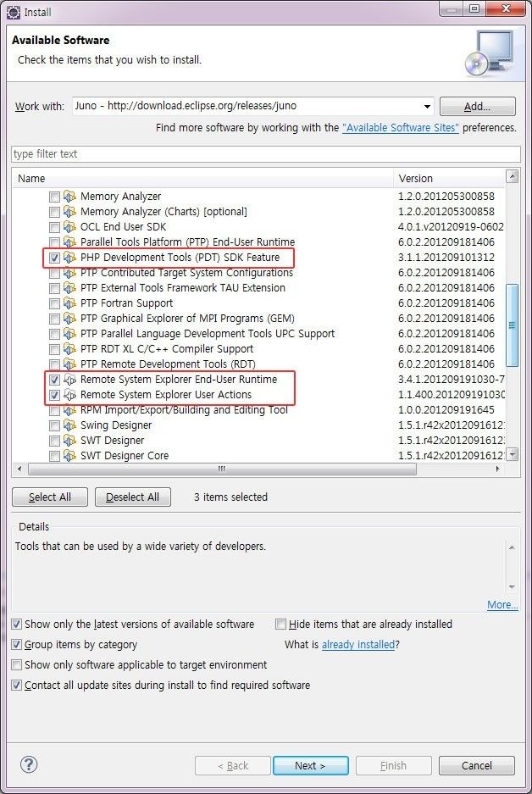
Task: Click the Details pane scroll down arrow
Action: (x=512, y=587)
